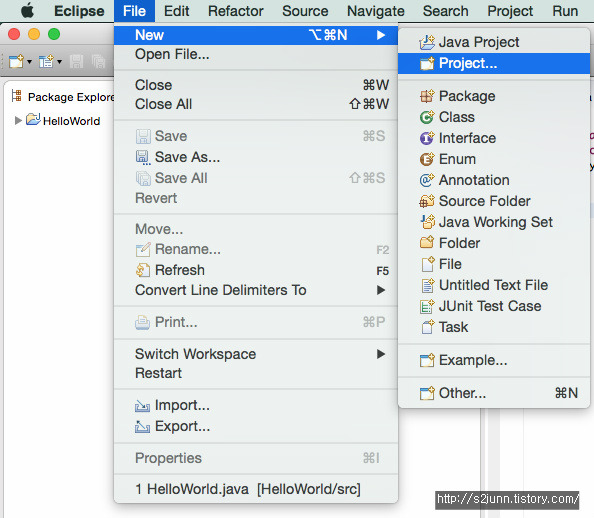Click the second new-item toolbar icon

46,61
